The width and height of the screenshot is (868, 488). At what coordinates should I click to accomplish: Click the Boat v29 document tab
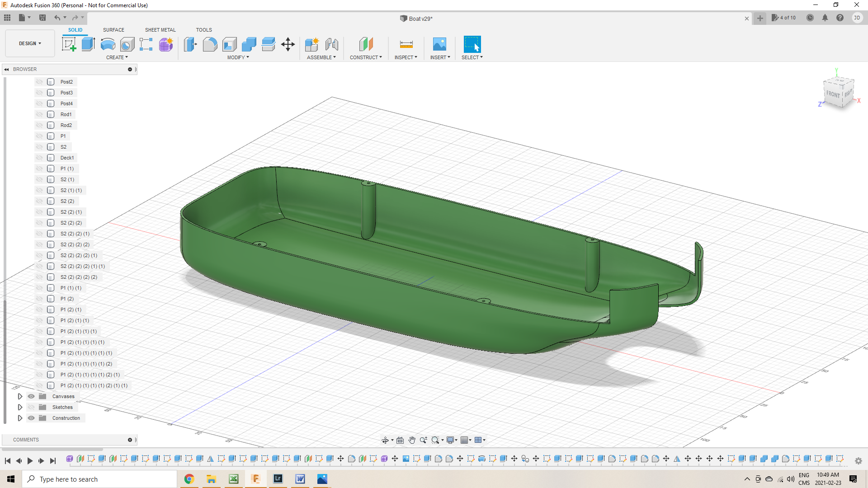416,19
